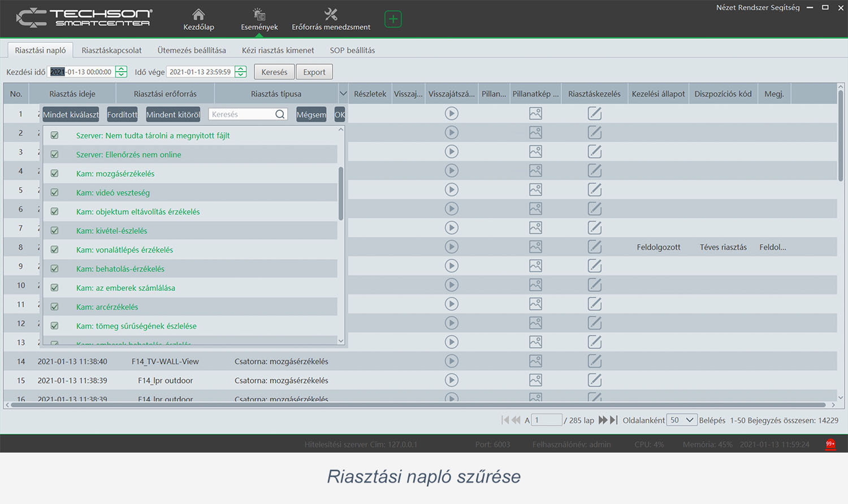Toggle 'Kam: tömeg sűrűségének észlelése' checkbox
848x504 pixels.
pyautogui.click(x=55, y=326)
